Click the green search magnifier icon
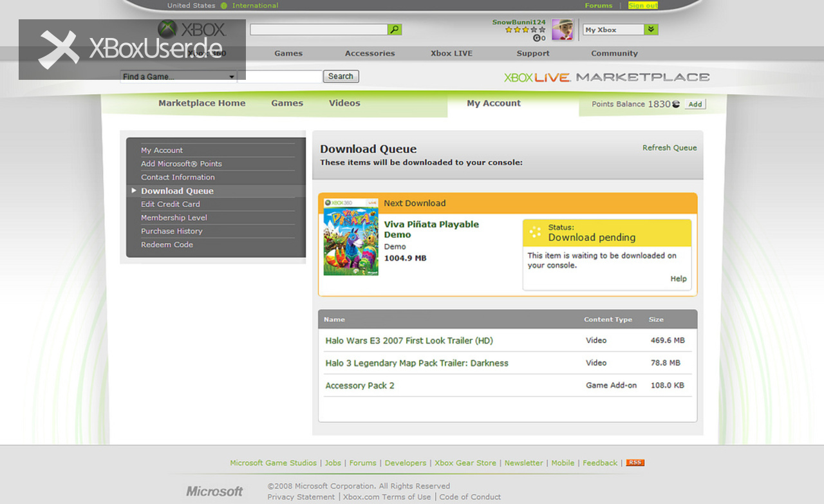 click(x=395, y=30)
